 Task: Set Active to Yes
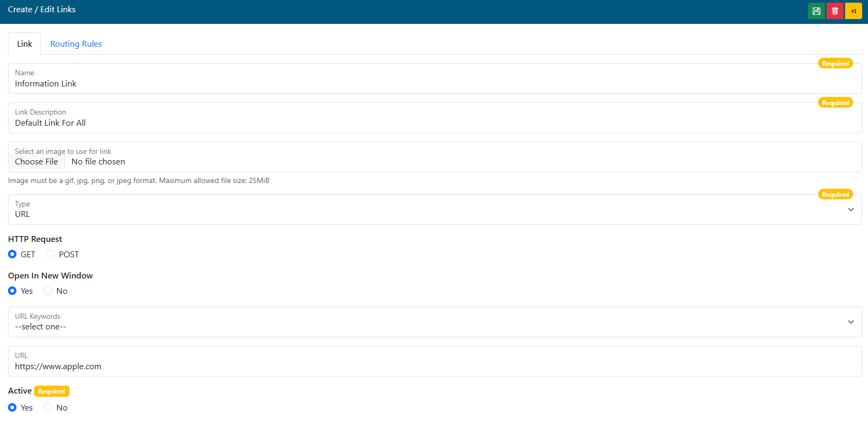click(12, 408)
